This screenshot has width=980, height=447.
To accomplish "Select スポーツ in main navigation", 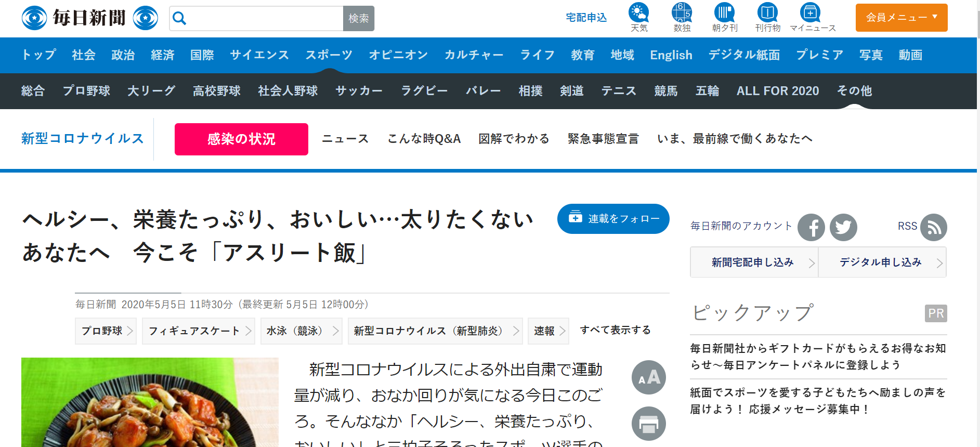I will (x=329, y=55).
